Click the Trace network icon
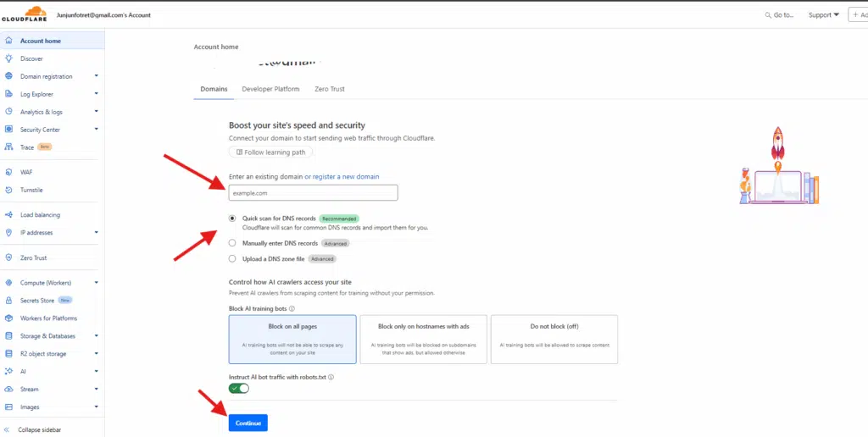Viewport: 868px width, 437px height. tap(8, 147)
